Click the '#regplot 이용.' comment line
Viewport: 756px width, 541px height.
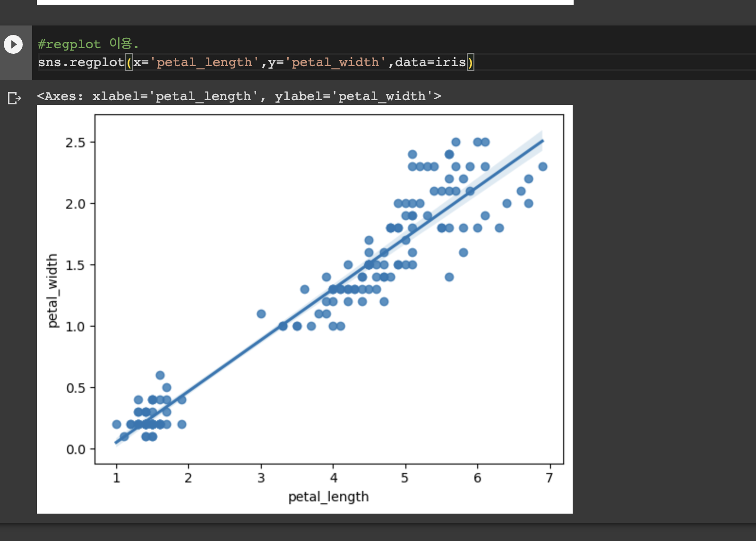pyautogui.click(x=88, y=44)
